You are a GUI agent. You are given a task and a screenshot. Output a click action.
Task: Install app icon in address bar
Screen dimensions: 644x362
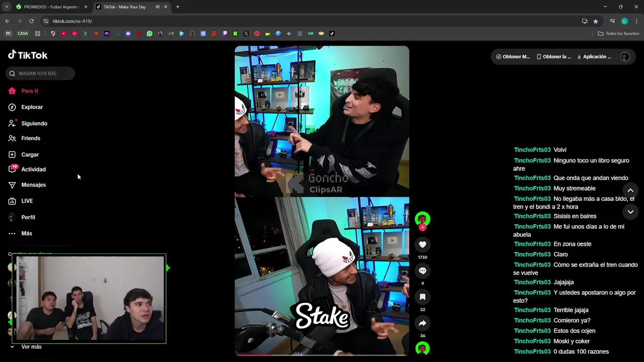point(585,21)
